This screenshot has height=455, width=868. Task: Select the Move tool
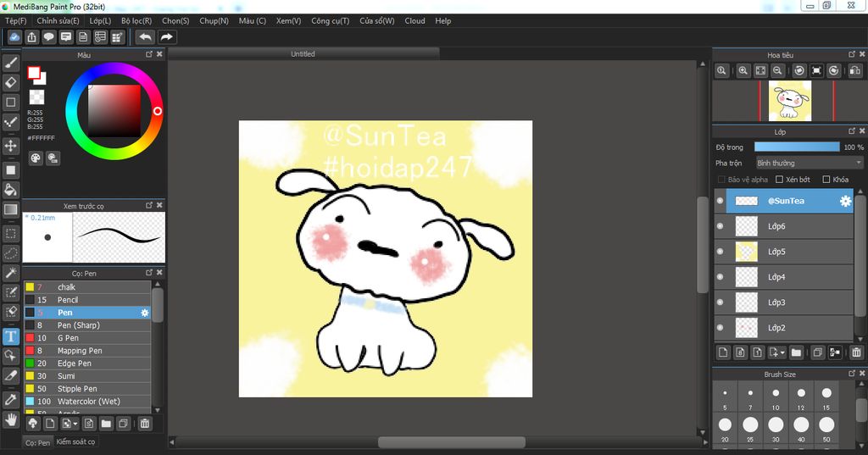pyautogui.click(x=10, y=146)
